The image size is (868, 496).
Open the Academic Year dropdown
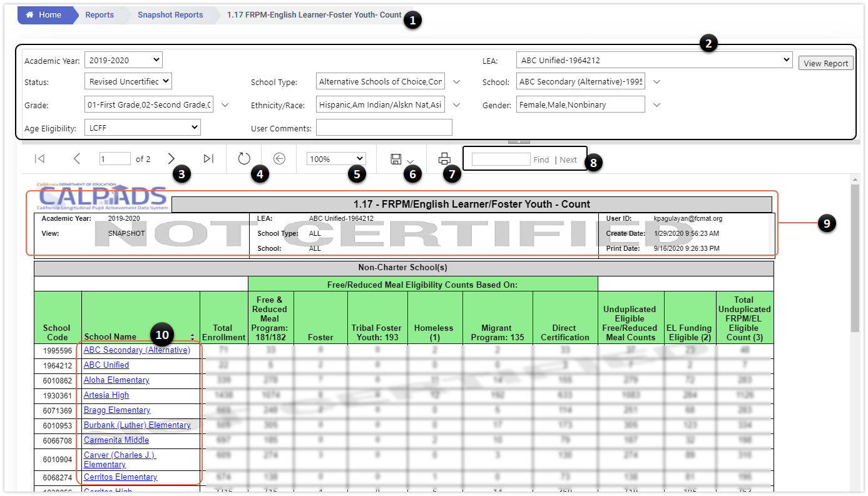point(123,61)
